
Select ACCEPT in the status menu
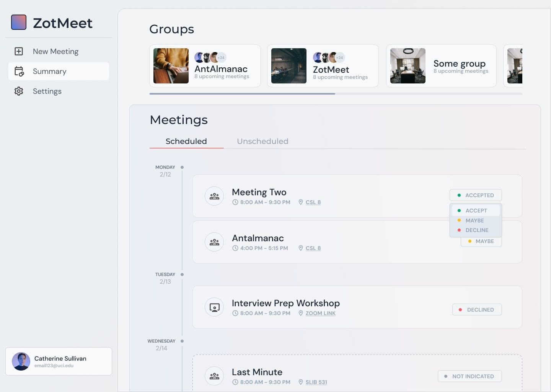tap(476, 211)
